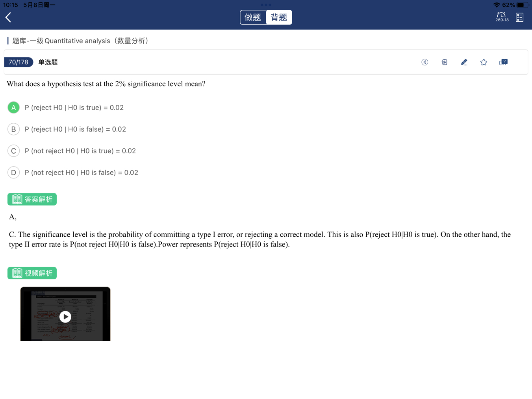Viewport: 532px width, 399px height.
Task: Select the pencil annotate tool
Action: click(464, 62)
